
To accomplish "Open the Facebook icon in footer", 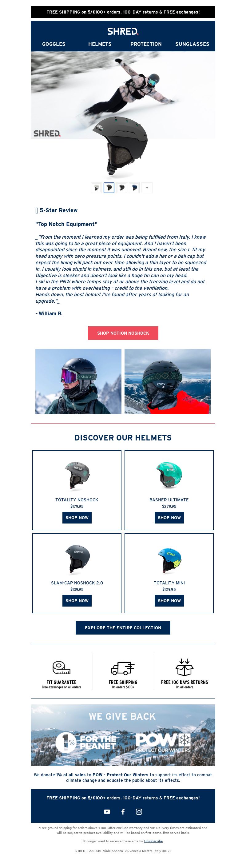I will [123, 812].
